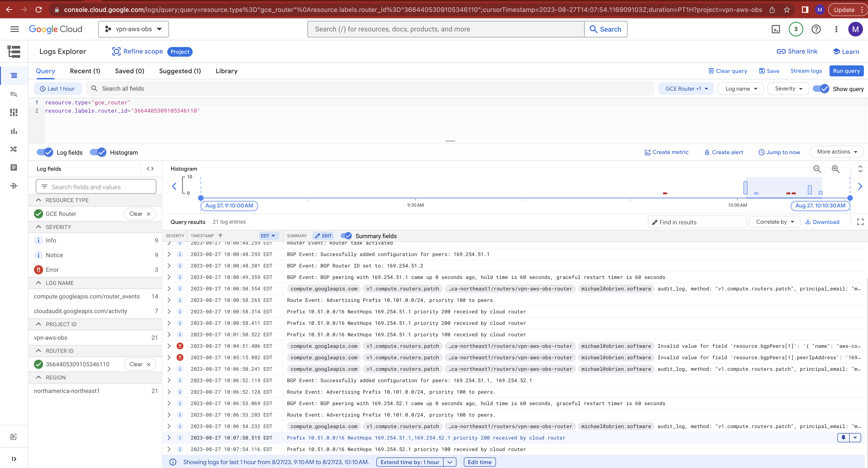Open the Cloud Shell terminal icon

776,29
